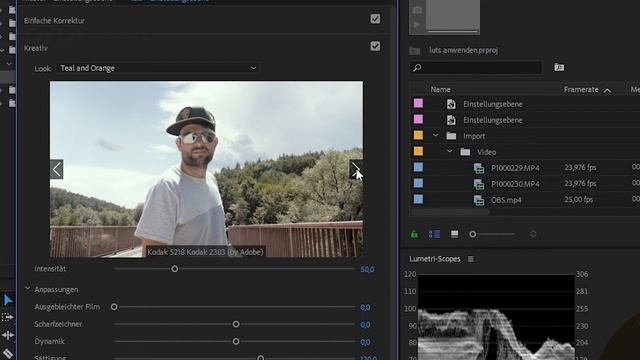Adjust Ausgebleichter Film slider handle
The width and height of the screenshot is (640, 360).
pyautogui.click(x=114, y=307)
